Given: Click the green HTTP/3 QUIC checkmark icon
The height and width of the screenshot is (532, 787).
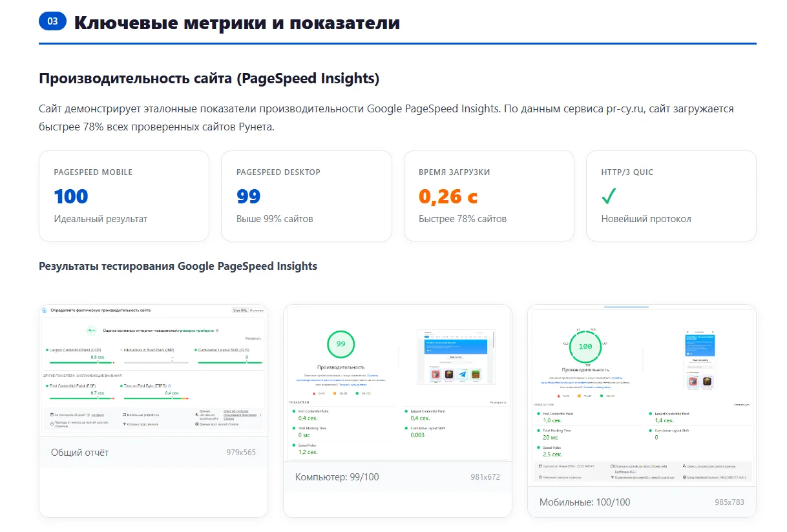Looking at the screenshot, I should [609, 196].
